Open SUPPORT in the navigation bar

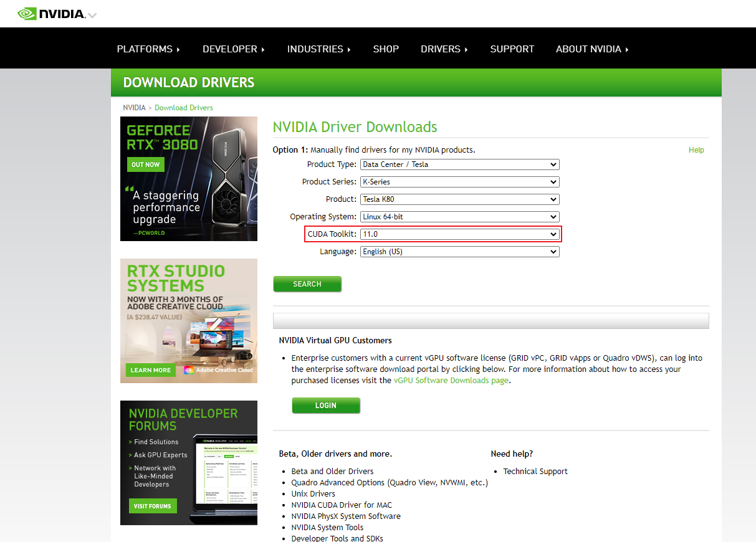click(x=512, y=49)
